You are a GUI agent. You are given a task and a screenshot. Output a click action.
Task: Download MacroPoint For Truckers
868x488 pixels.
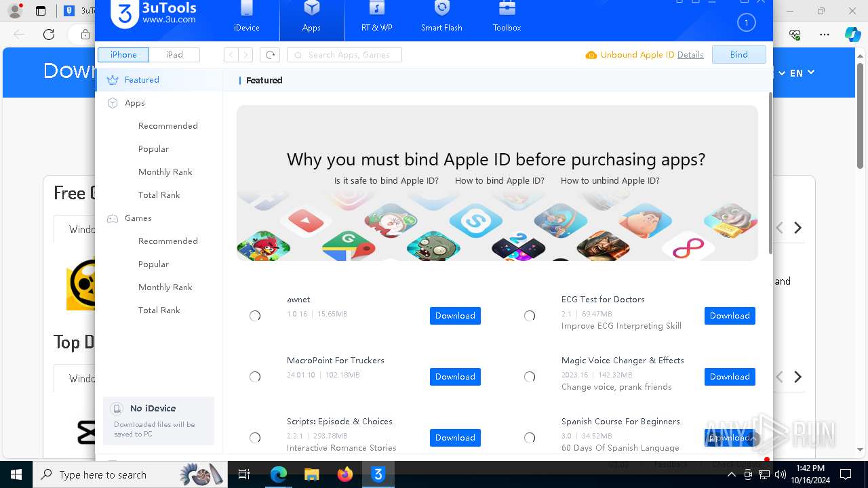(x=455, y=377)
